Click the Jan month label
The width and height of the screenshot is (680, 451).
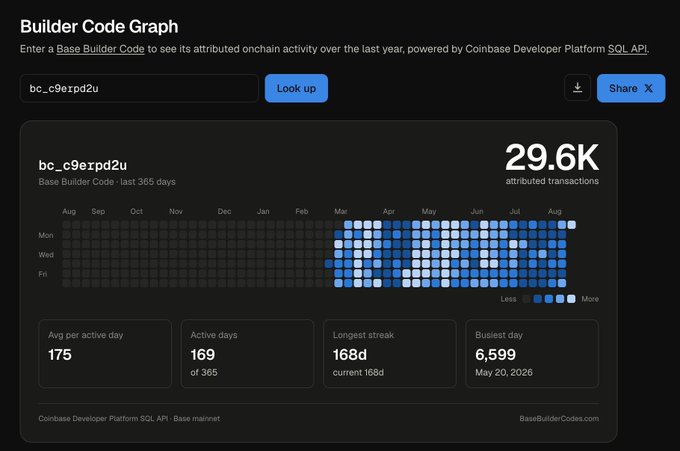[263, 211]
